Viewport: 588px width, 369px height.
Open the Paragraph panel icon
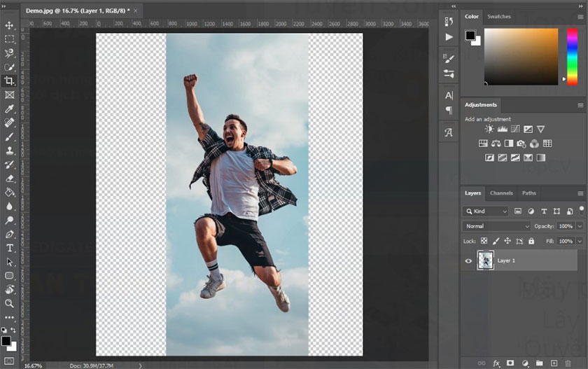tap(449, 110)
